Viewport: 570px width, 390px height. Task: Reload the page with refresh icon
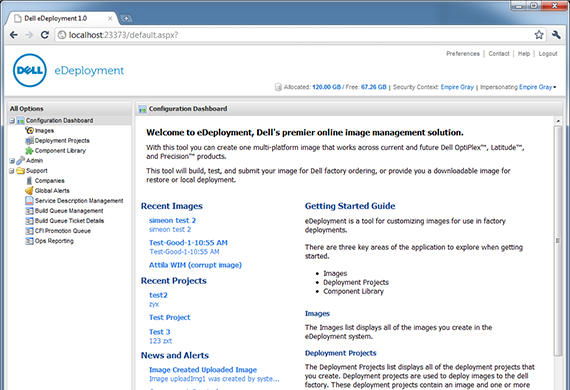(x=45, y=35)
